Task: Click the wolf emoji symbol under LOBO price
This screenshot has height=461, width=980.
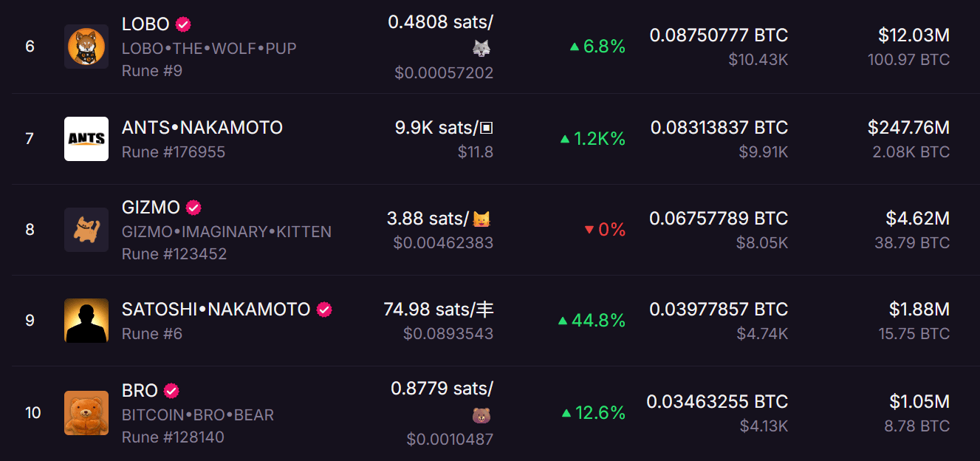Action: click(x=482, y=48)
